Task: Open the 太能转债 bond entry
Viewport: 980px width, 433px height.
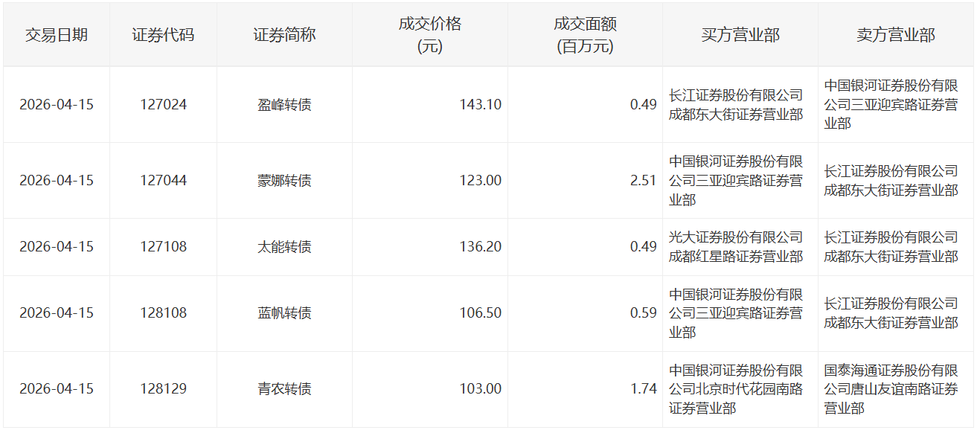Action: (284, 247)
